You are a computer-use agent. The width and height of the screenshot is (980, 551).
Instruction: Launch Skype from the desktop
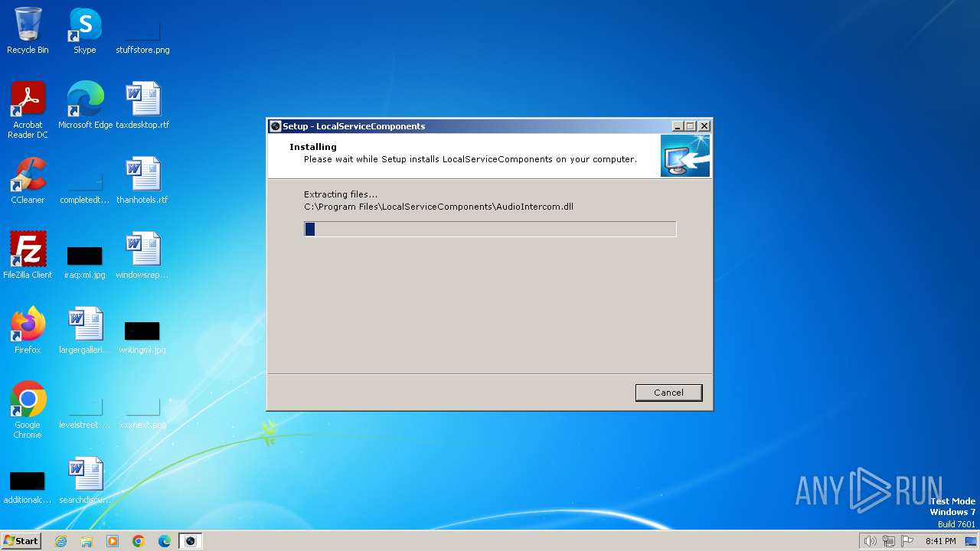click(x=85, y=31)
